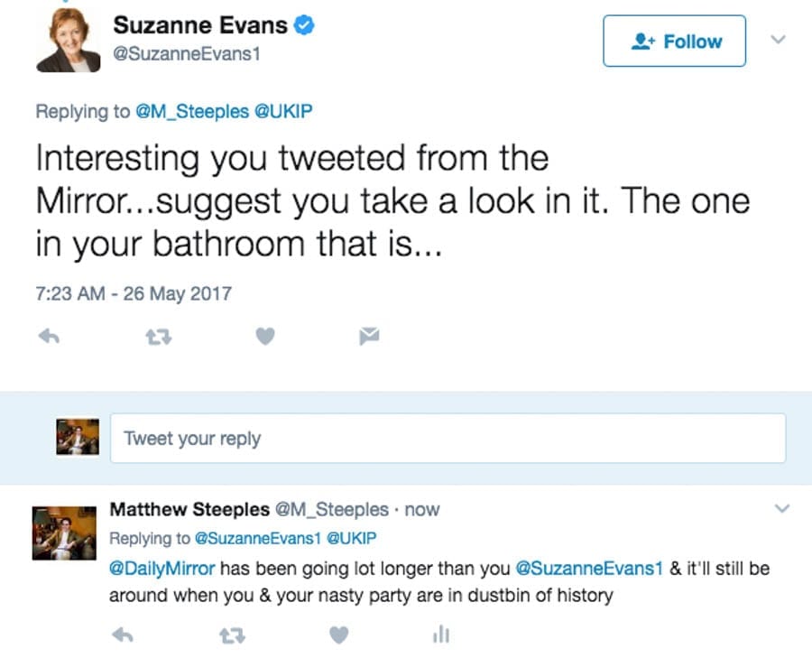
Task: Retweet Matthew Steeples' reply
Action: tap(233, 635)
